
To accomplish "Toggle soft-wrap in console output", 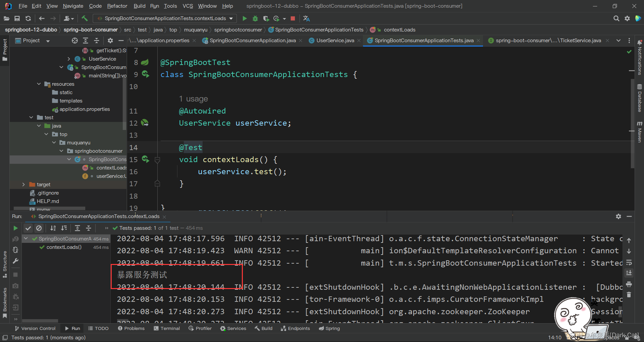I will [x=629, y=262].
